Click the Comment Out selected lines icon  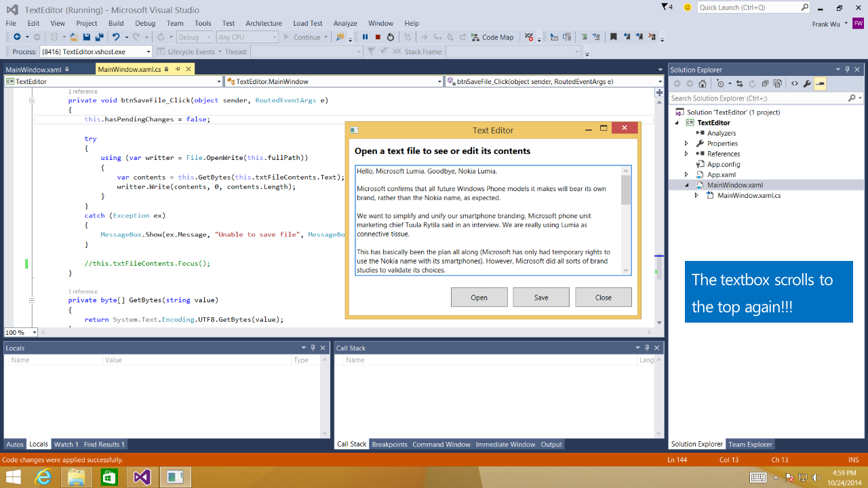(x=585, y=37)
